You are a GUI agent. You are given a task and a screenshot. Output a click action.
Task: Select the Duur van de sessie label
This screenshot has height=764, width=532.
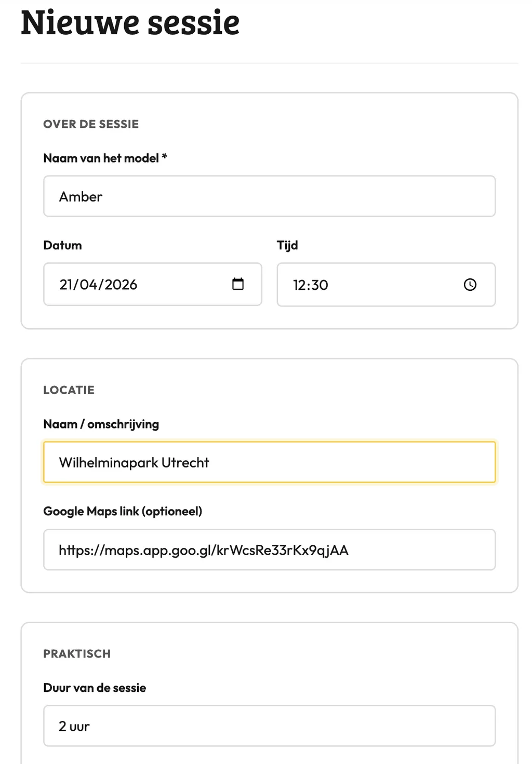[x=95, y=688]
